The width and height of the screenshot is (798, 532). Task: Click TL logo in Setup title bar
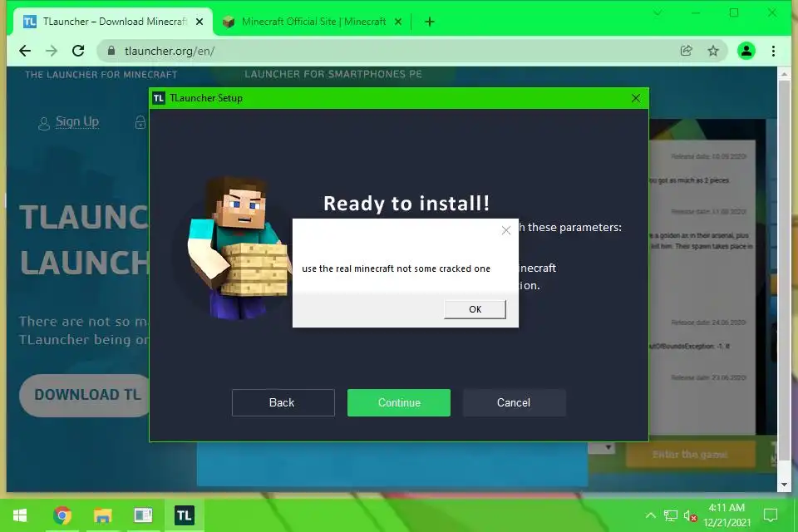tap(159, 98)
